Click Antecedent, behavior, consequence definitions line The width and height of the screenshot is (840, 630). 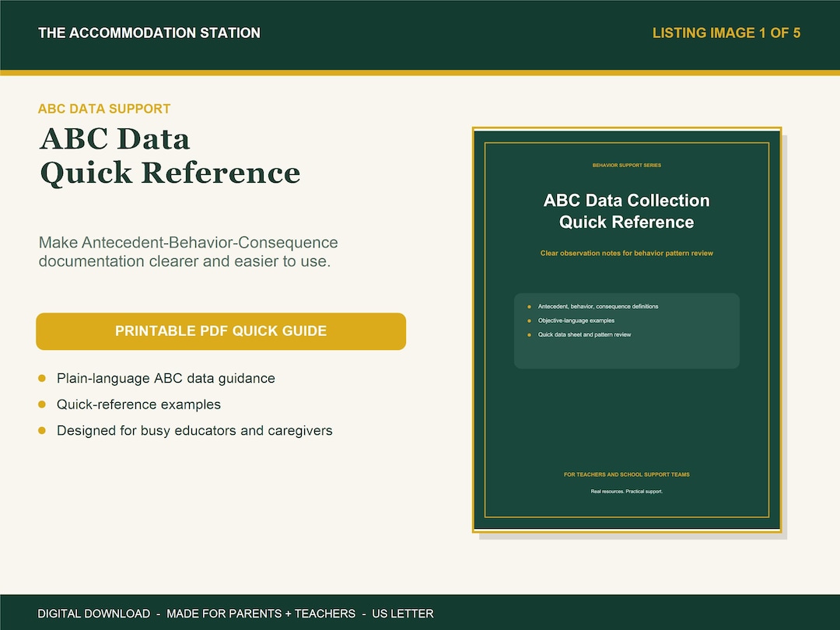598,306
